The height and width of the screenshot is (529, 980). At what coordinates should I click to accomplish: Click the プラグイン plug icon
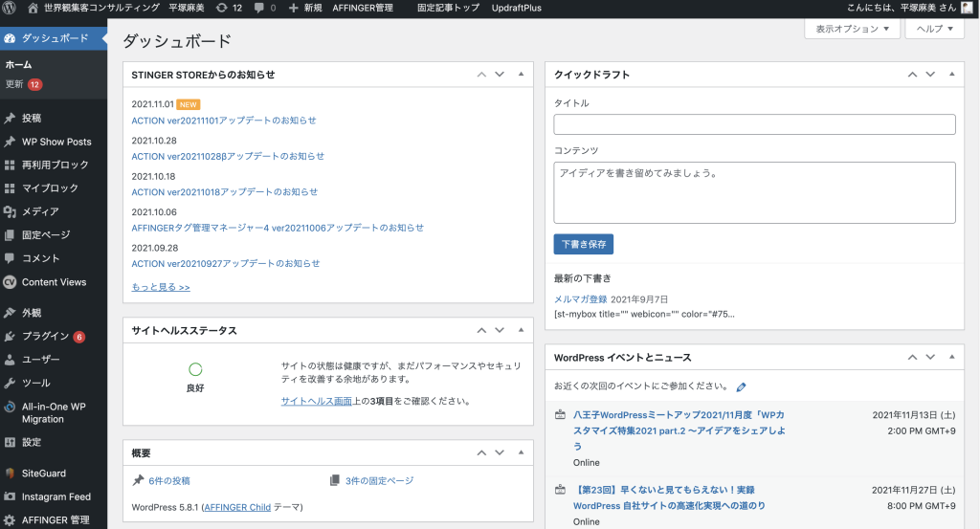(10, 336)
